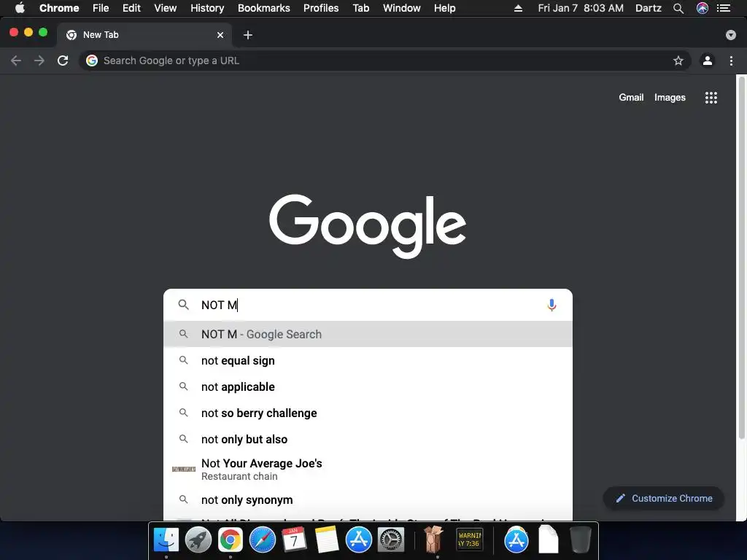Select the not equal sign suggestion
This screenshot has width=747, height=560.
[x=368, y=360]
